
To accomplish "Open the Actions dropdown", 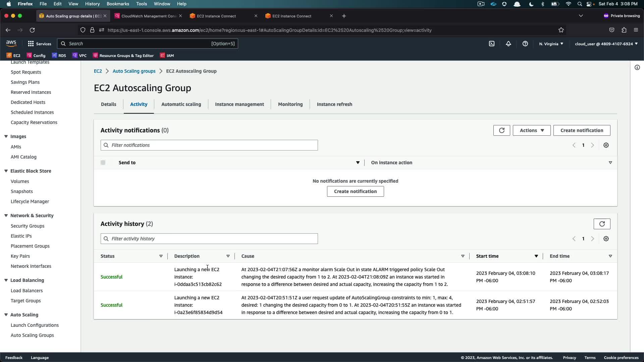I will click(531, 130).
